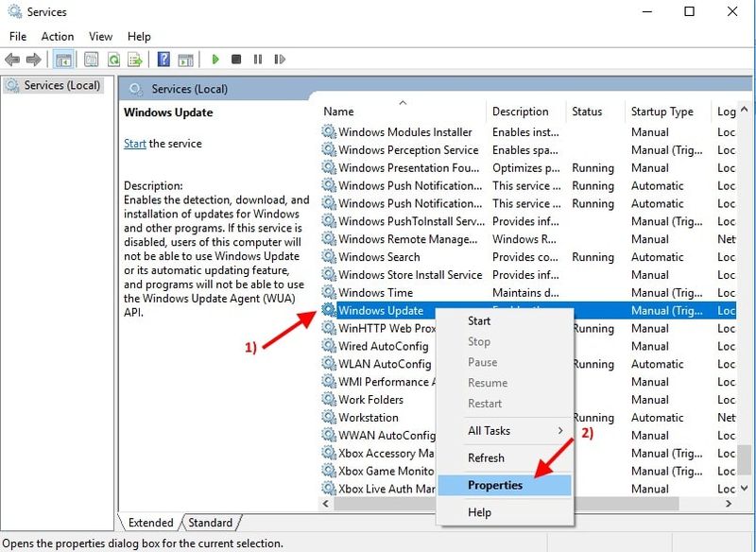Screen dimensions: 756x552
Task: Click gear icon beside Windows Update row
Action: click(329, 310)
